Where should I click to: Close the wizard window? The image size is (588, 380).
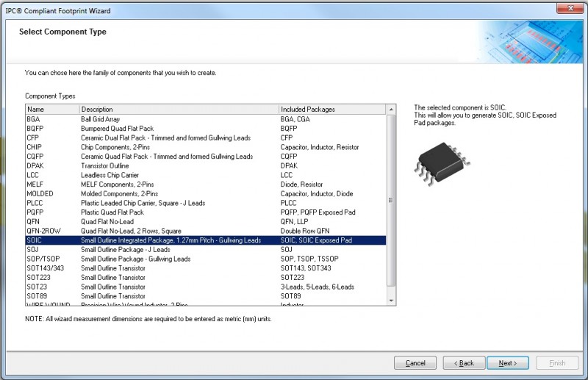coord(570,8)
